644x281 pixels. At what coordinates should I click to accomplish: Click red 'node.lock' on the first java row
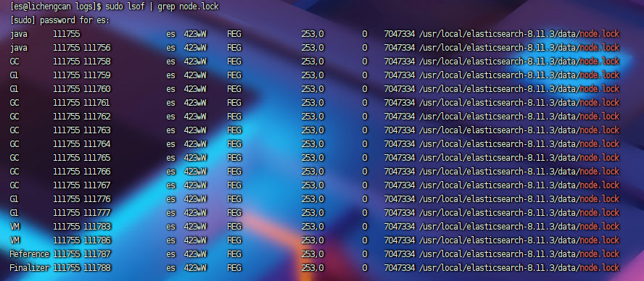click(599, 34)
